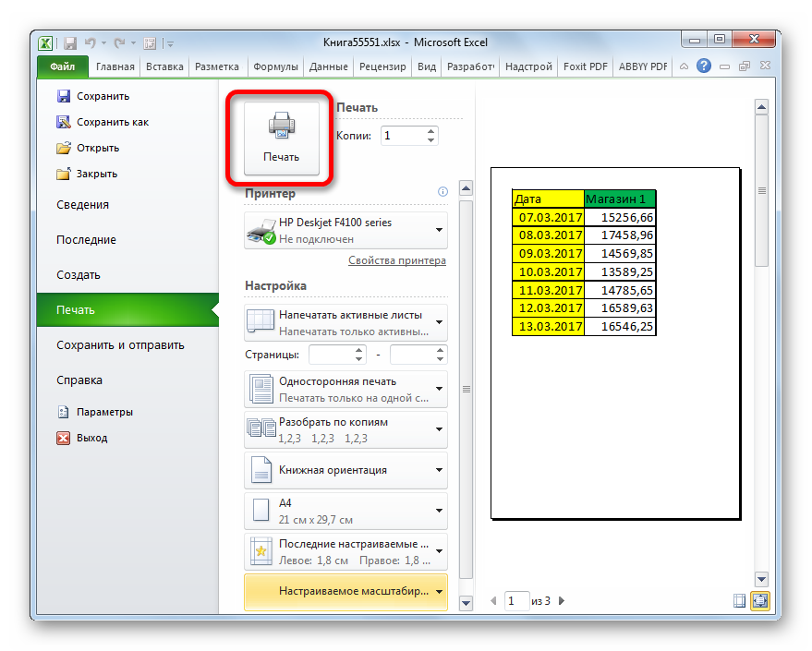Viewport: 812px width, 651px height.
Task: Select the Печать section in backstage
Action: pos(127,310)
